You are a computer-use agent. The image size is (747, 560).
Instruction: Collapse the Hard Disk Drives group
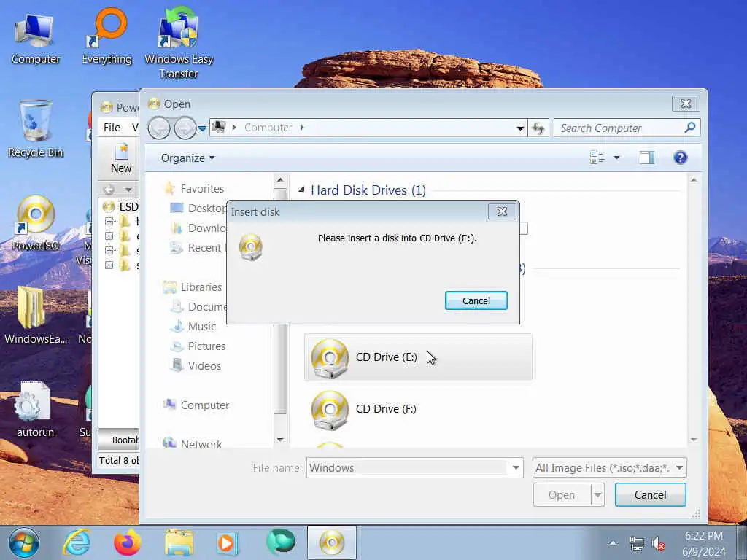pos(301,190)
